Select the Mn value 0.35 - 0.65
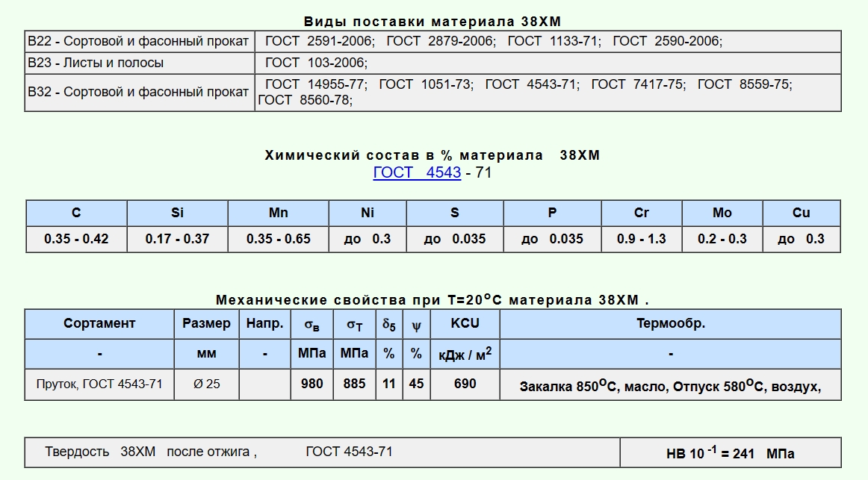The image size is (868, 480). pyautogui.click(x=278, y=239)
